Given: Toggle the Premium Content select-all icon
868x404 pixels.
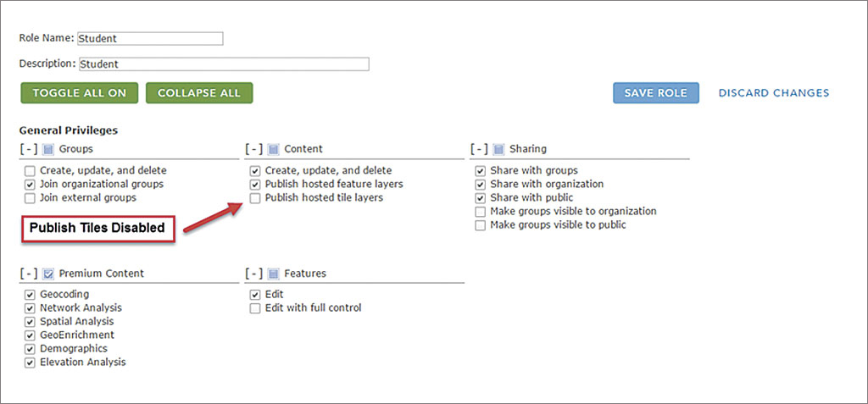Looking at the screenshot, I should [48, 274].
